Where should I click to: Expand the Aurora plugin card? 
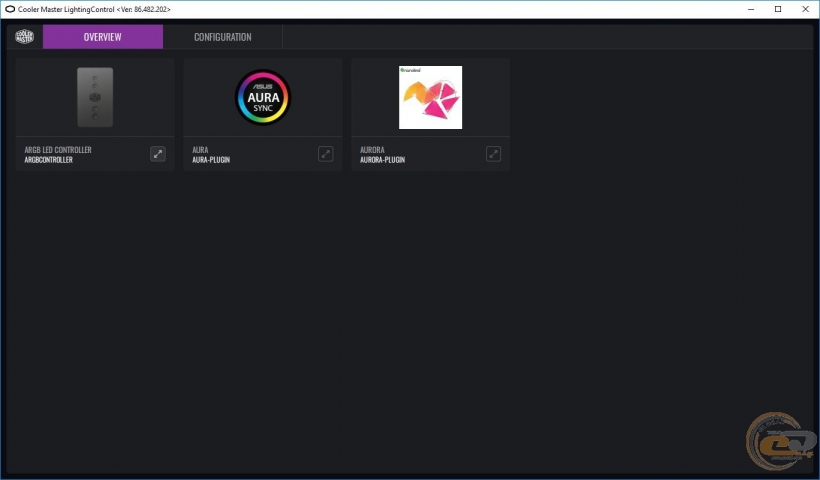click(493, 154)
